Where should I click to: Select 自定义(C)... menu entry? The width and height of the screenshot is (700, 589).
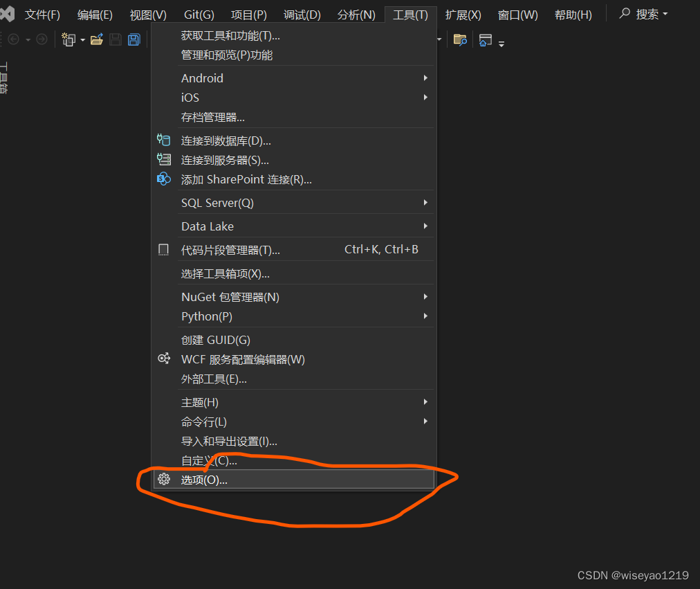(293, 460)
